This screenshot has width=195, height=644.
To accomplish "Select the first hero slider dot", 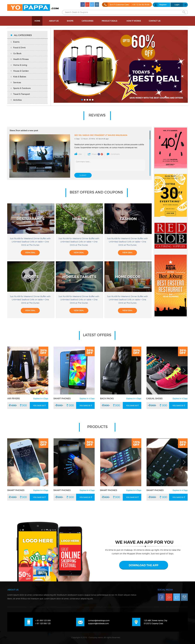I will coord(82,100).
